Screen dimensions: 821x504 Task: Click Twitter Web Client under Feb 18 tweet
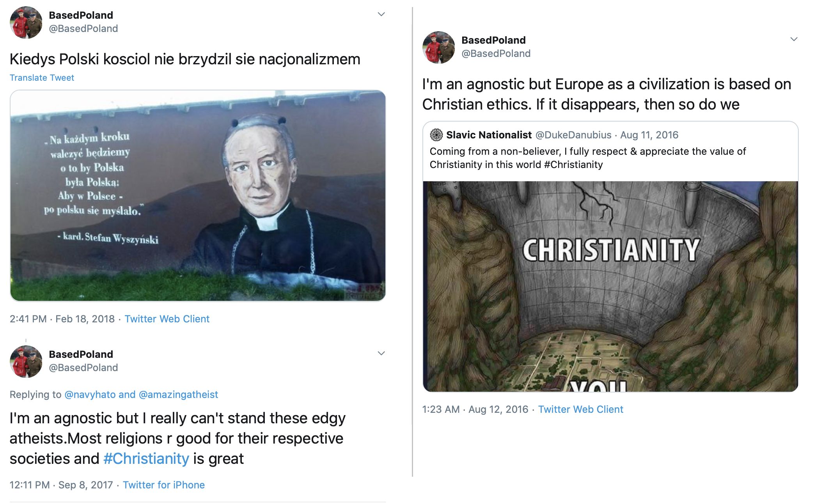coord(167,319)
